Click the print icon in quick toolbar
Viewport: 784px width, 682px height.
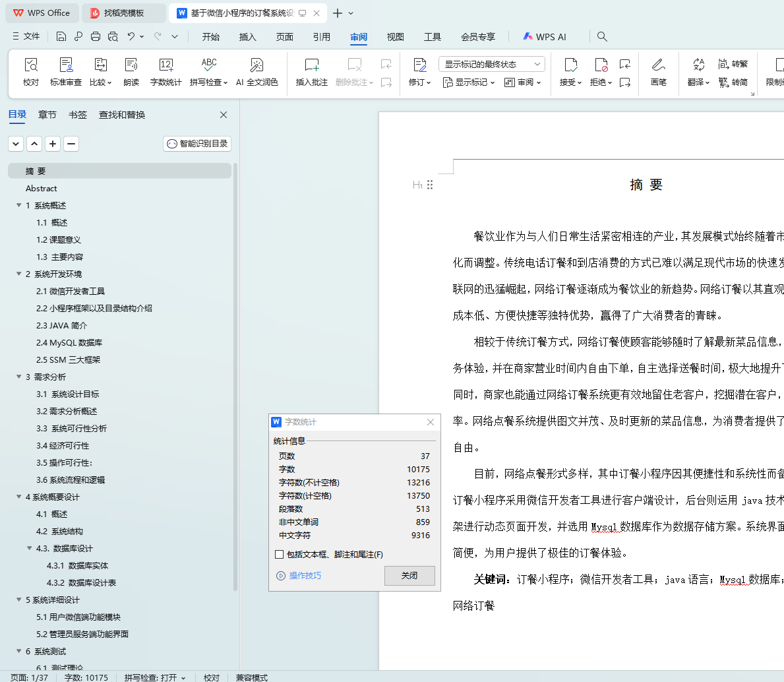(96, 36)
